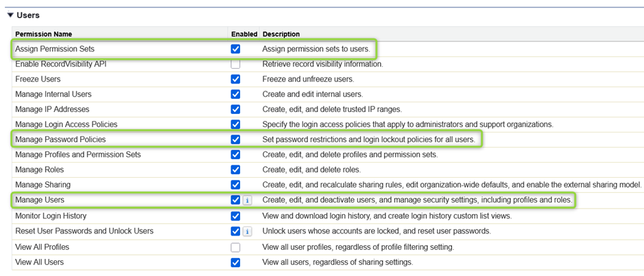Enable View All Profiles checkbox
This screenshot has width=644, height=276.
coord(236,247)
